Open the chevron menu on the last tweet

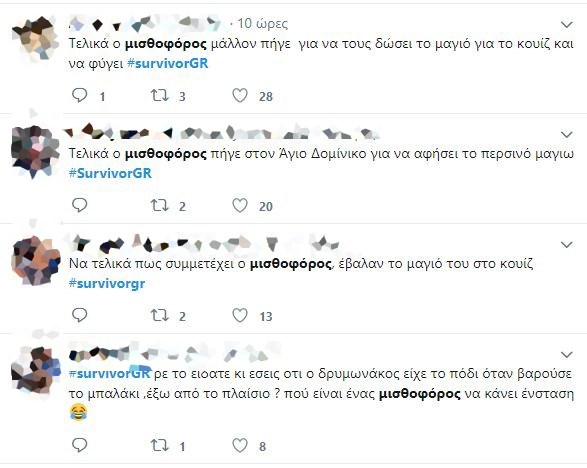point(567,354)
